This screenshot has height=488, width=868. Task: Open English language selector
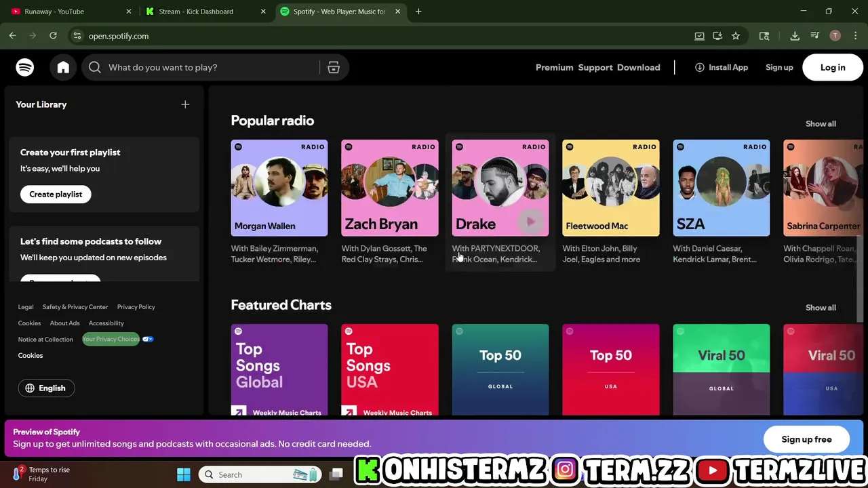(46, 388)
